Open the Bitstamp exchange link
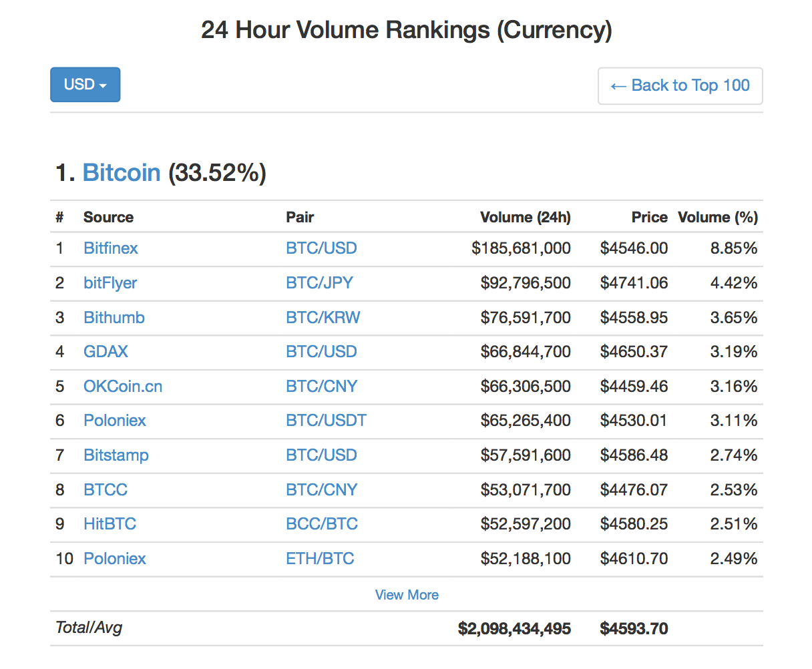This screenshot has height=669, width=812. tap(116, 455)
